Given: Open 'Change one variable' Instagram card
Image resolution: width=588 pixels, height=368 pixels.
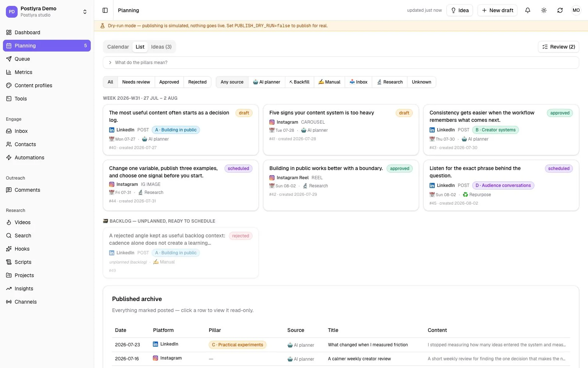Looking at the screenshot, I should (181, 185).
